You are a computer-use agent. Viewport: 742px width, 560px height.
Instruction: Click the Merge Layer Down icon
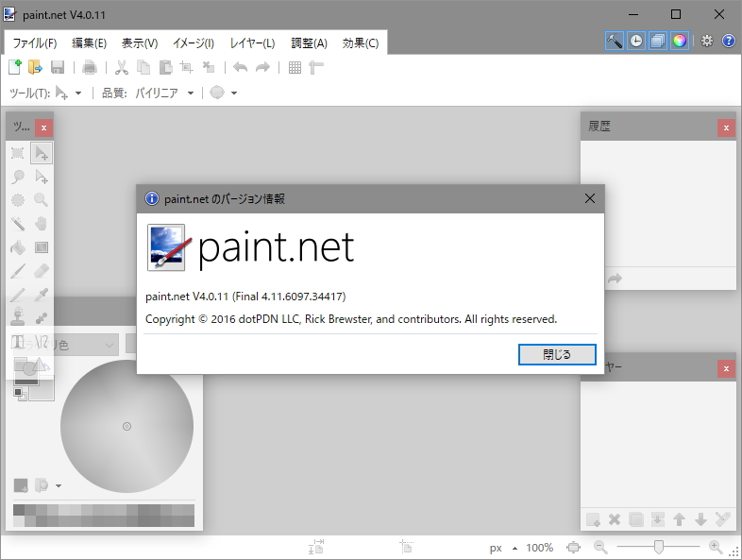tap(658, 519)
